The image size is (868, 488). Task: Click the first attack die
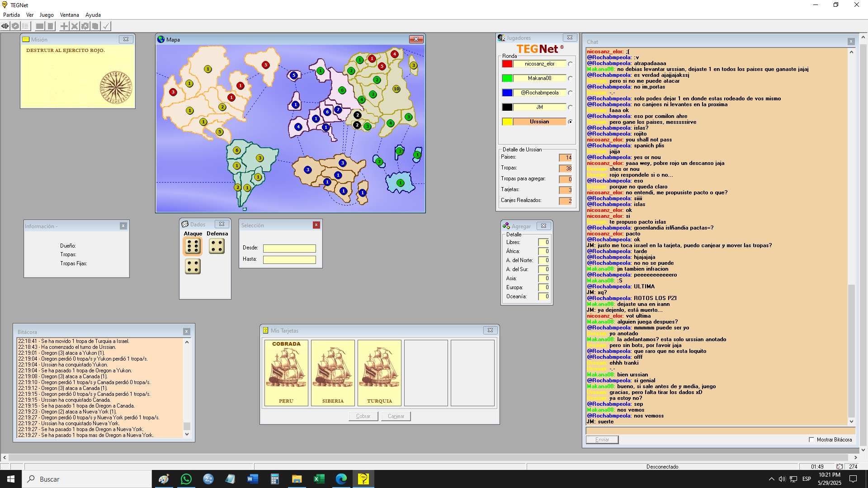pos(193,246)
